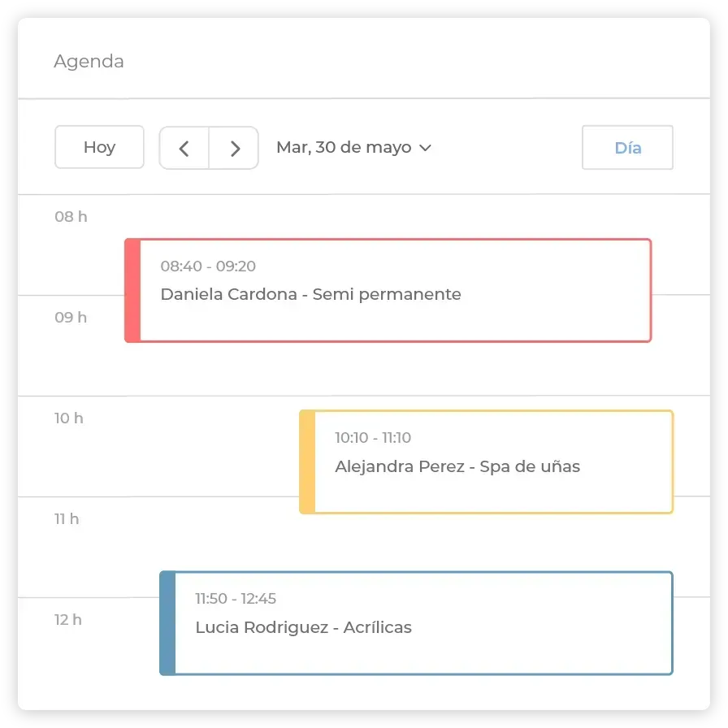Go to previous day with left arrow

(184, 148)
